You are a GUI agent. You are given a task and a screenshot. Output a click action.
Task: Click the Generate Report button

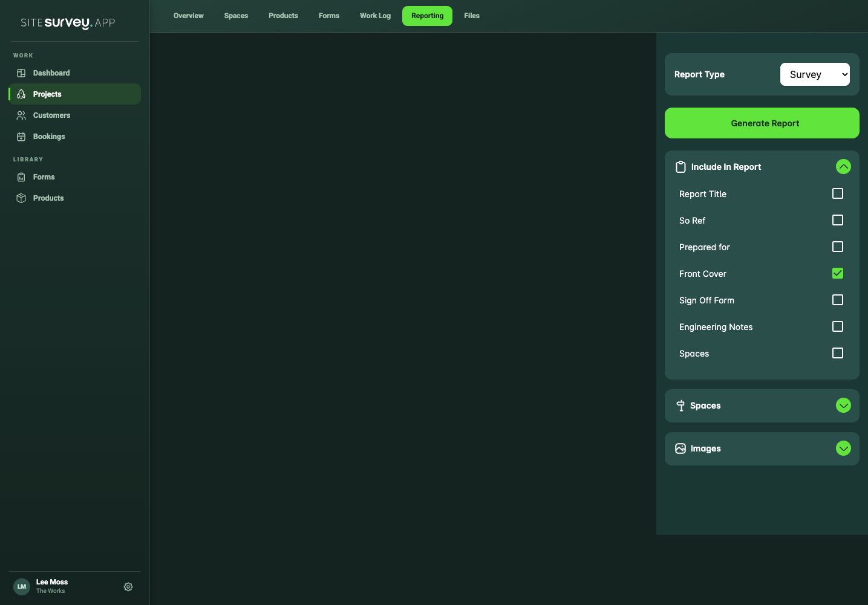(762, 123)
